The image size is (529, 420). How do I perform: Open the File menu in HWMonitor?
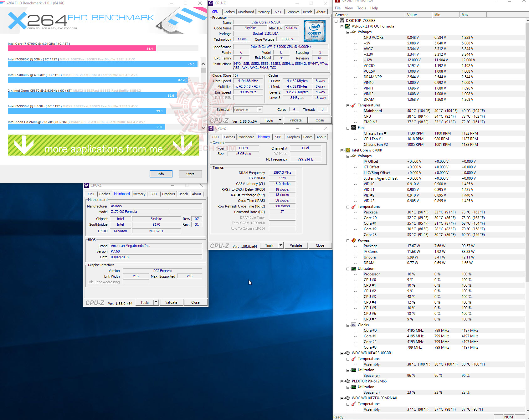point(338,8)
